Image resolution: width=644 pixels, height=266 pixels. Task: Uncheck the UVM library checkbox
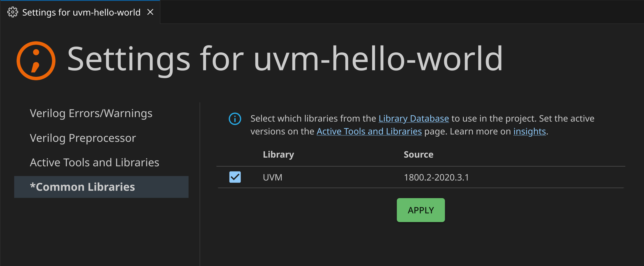pos(235,177)
